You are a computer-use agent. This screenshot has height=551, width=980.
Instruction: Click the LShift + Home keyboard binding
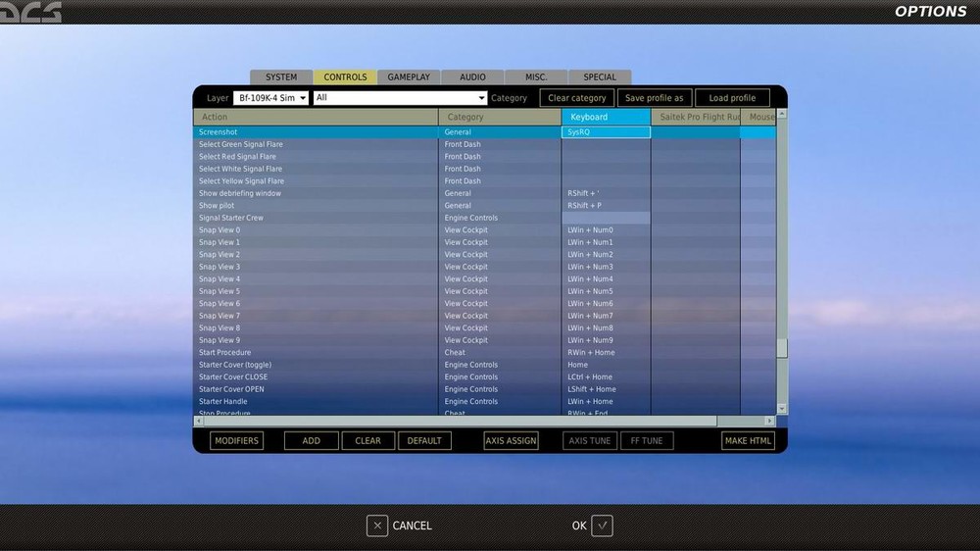606,389
